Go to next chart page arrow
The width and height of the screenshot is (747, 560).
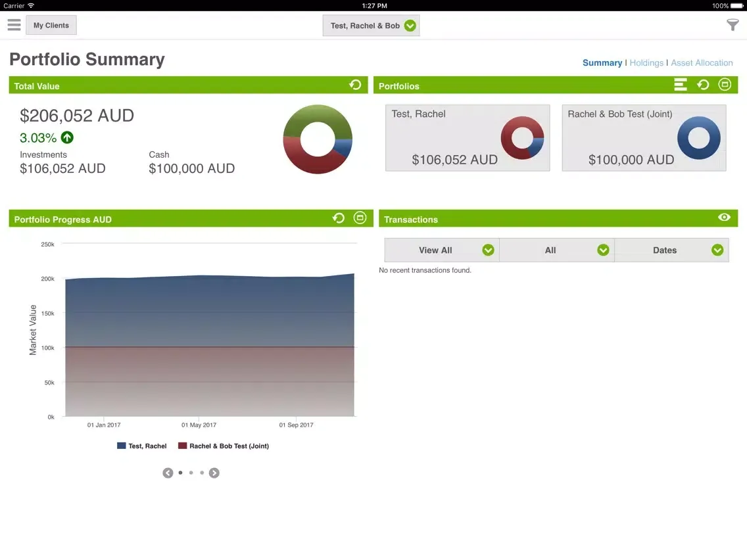[214, 473]
